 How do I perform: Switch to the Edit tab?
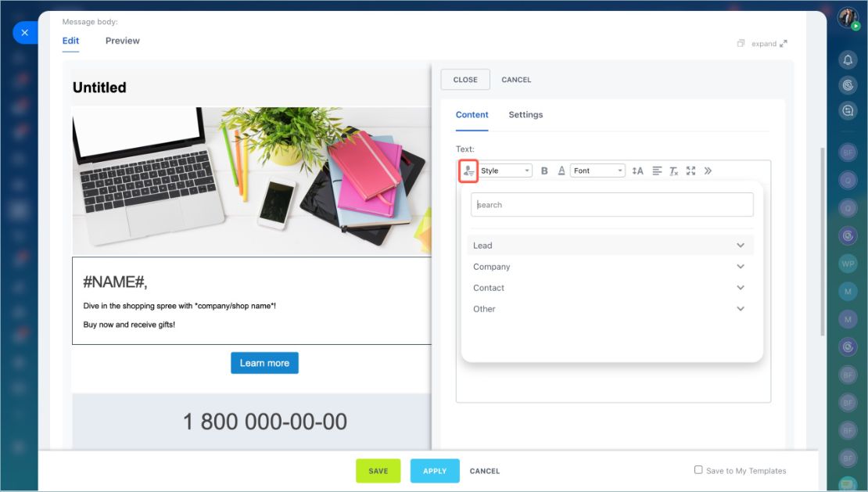70,41
